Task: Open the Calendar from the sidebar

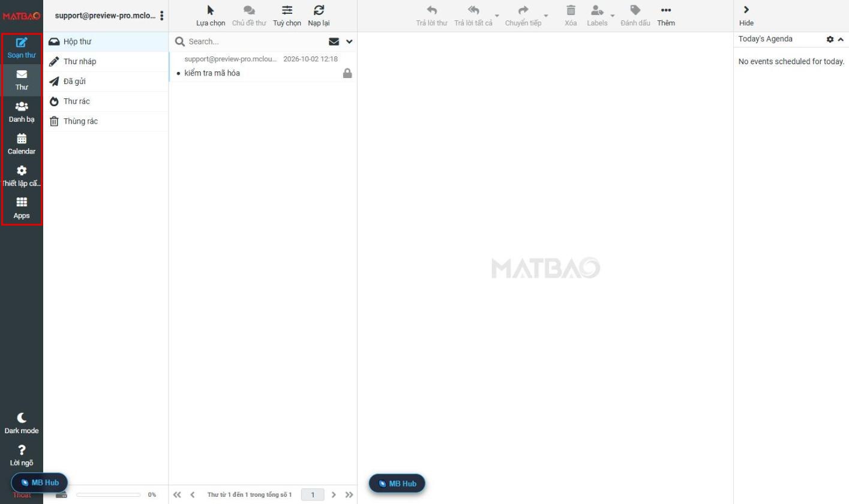Action: (x=22, y=144)
